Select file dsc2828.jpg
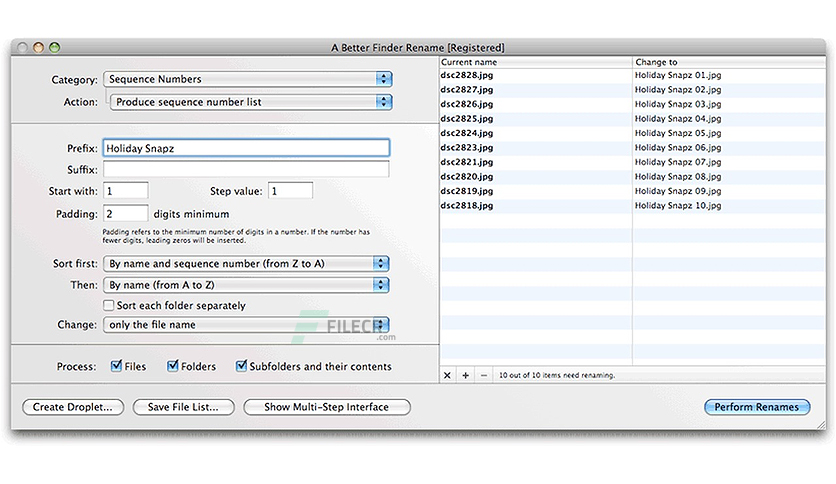 pyautogui.click(x=467, y=75)
